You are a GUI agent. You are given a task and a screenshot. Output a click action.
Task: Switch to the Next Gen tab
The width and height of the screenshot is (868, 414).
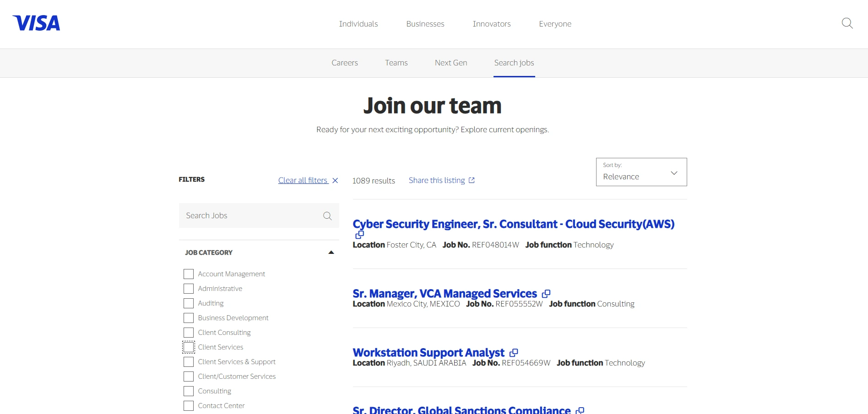(451, 63)
